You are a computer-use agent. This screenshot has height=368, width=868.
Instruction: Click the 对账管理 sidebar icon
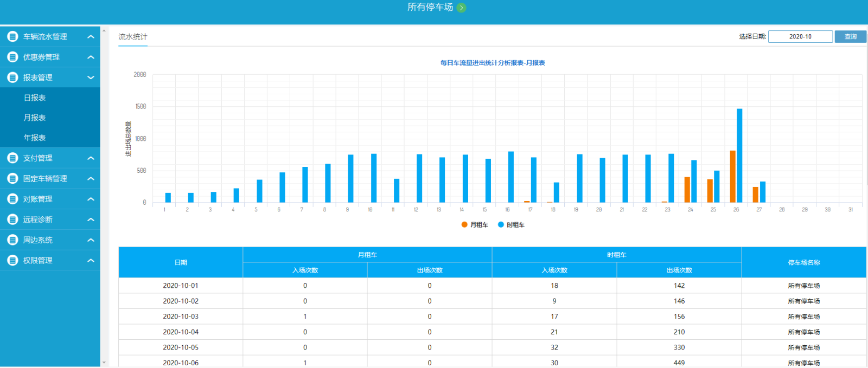tap(12, 199)
